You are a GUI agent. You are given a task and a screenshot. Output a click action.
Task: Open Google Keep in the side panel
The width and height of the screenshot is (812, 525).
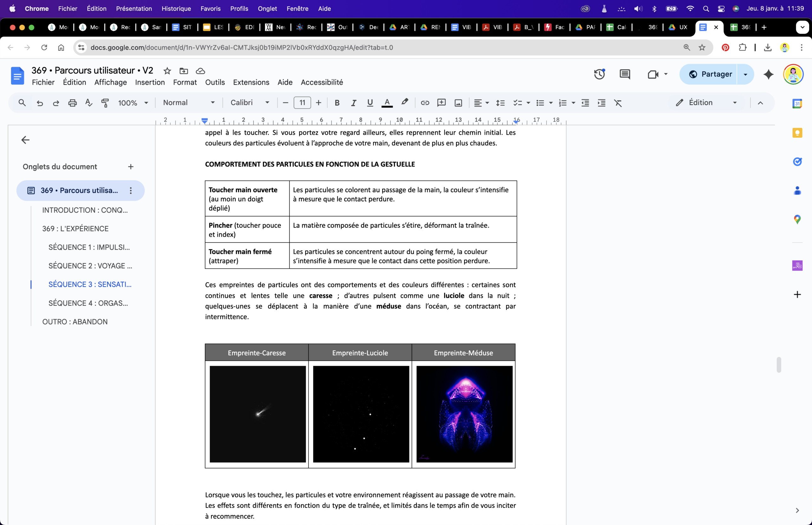tap(797, 133)
